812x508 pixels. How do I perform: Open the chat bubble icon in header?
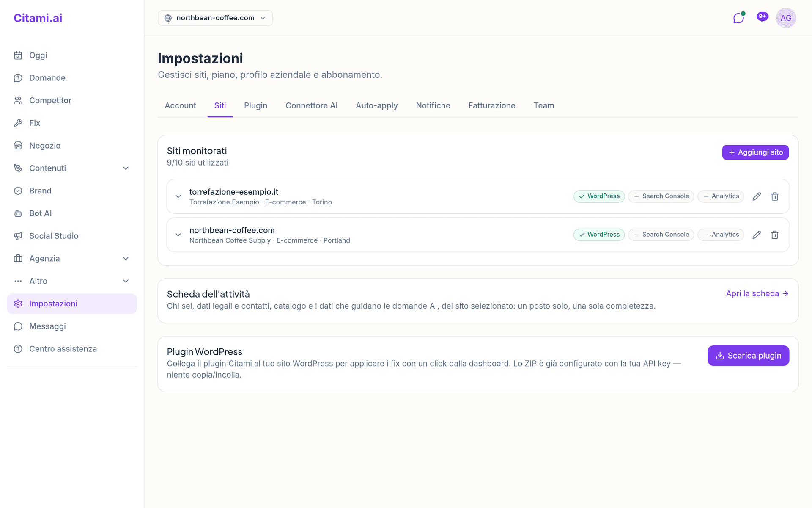(738, 18)
